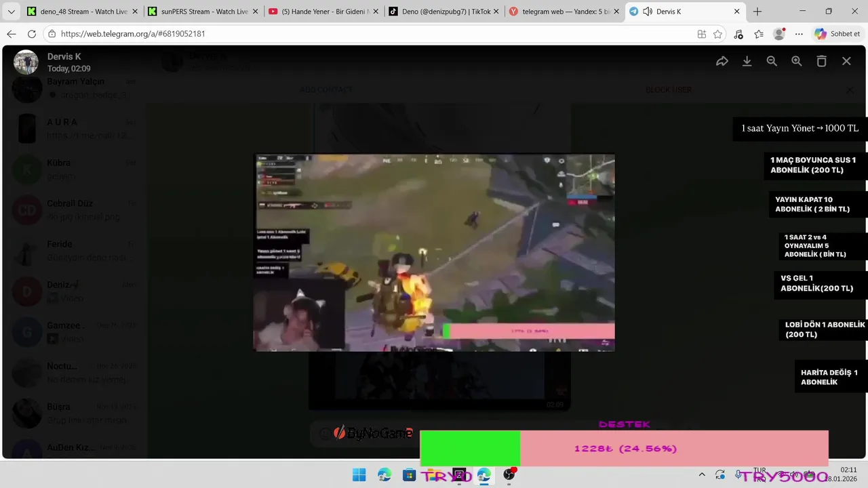The image size is (868, 488).
Task: Open the Bayram Yalçın chat behind viewer
Action: coord(75,88)
